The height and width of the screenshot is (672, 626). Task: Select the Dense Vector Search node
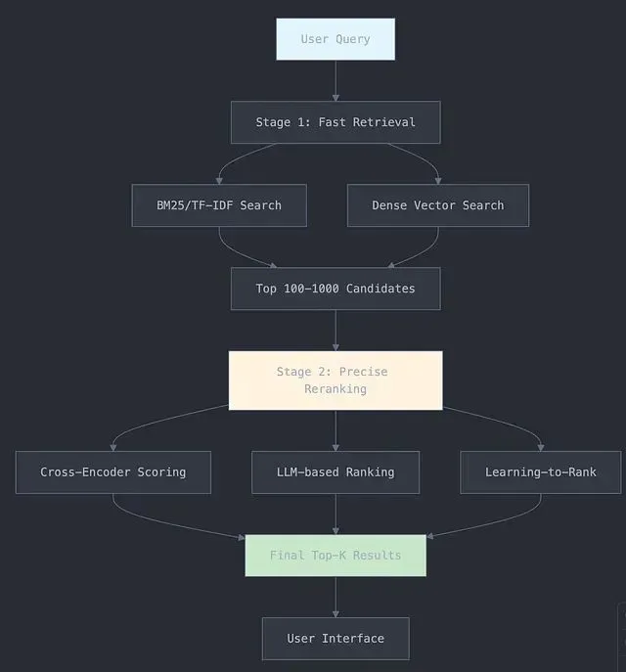437,205
